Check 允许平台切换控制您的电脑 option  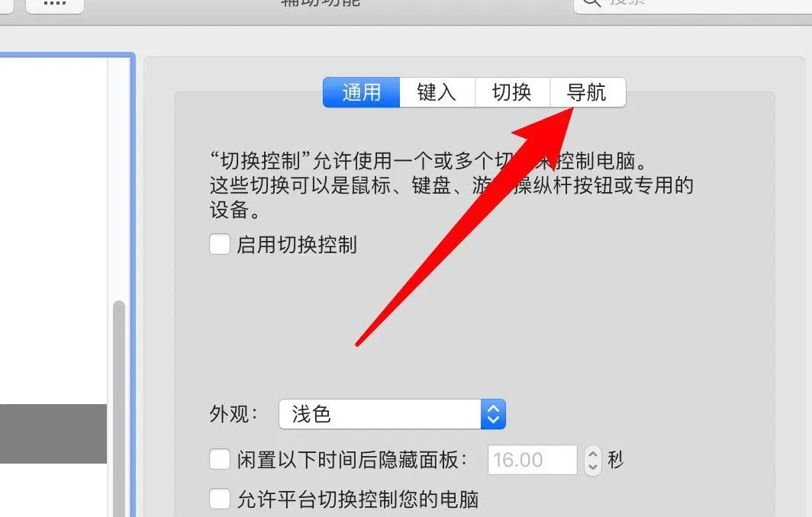click(220, 499)
